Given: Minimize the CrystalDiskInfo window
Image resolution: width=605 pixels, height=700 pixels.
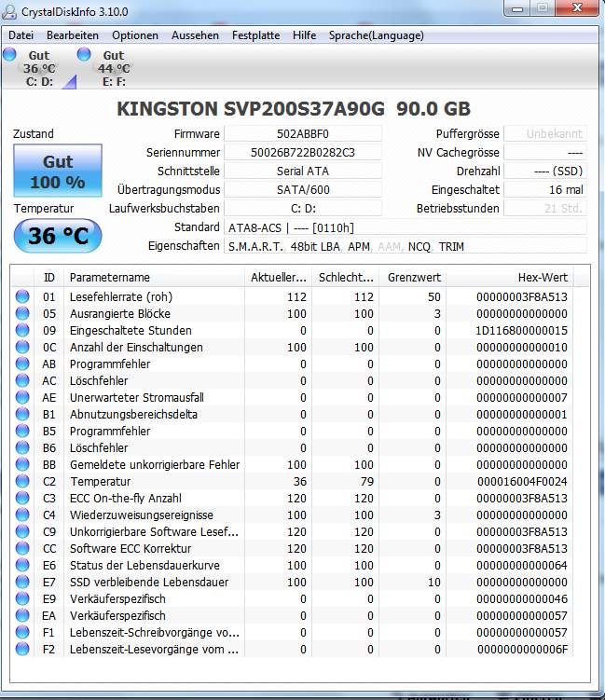Looking at the screenshot, I should point(517,8).
